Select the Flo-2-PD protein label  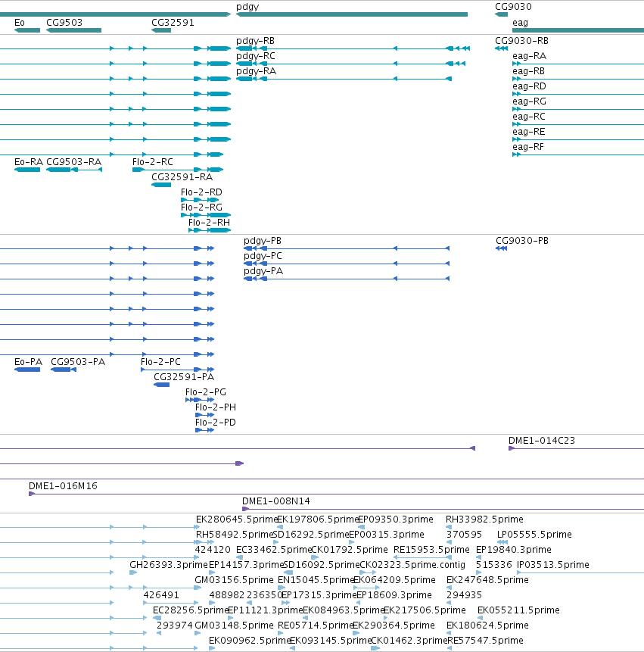coord(215,423)
